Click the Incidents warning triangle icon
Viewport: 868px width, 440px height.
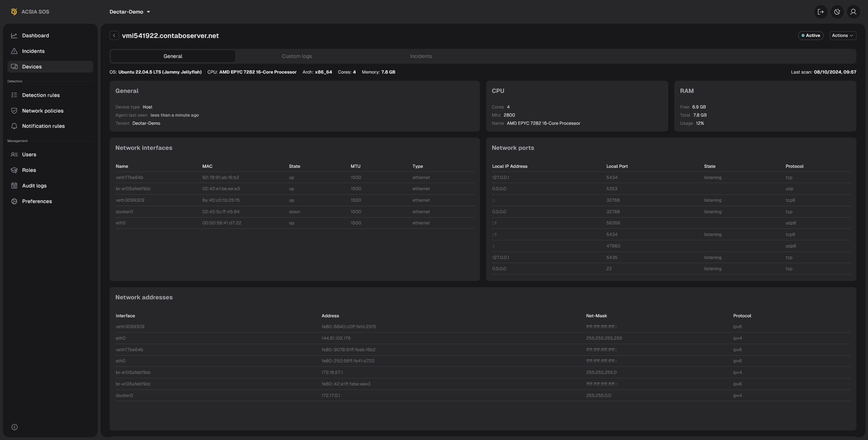pos(14,51)
